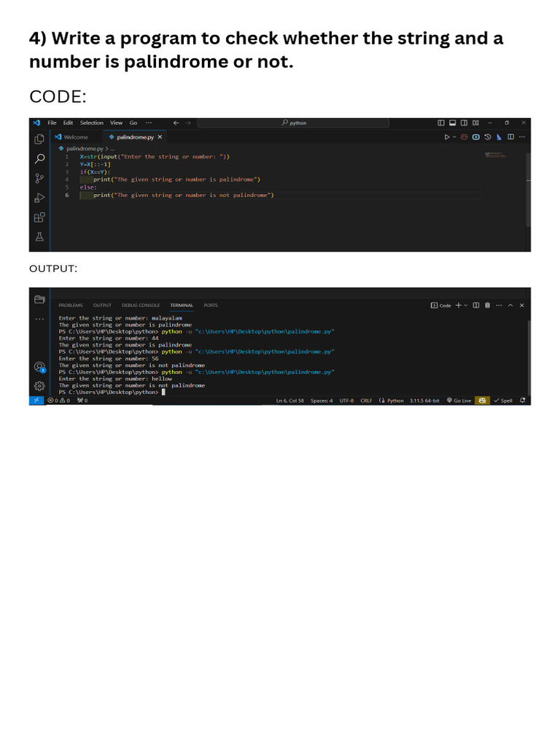Click the else: line in the code
The image size is (560, 747).
point(88,187)
